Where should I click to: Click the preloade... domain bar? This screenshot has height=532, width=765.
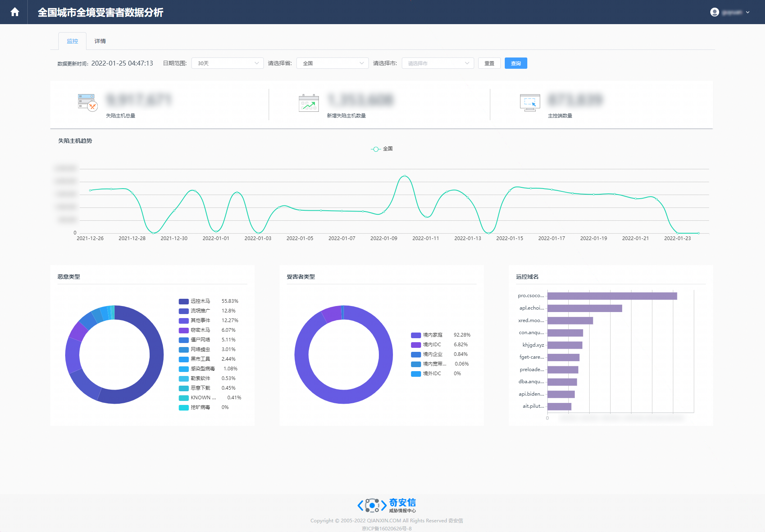point(563,370)
